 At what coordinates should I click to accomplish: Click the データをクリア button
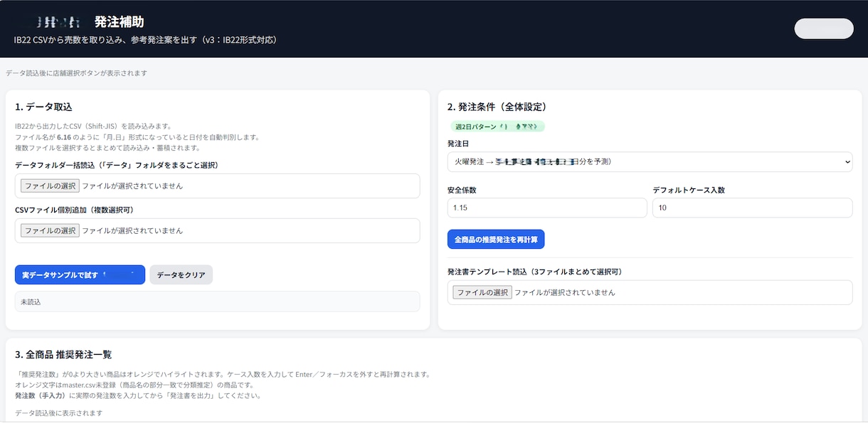[181, 274]
